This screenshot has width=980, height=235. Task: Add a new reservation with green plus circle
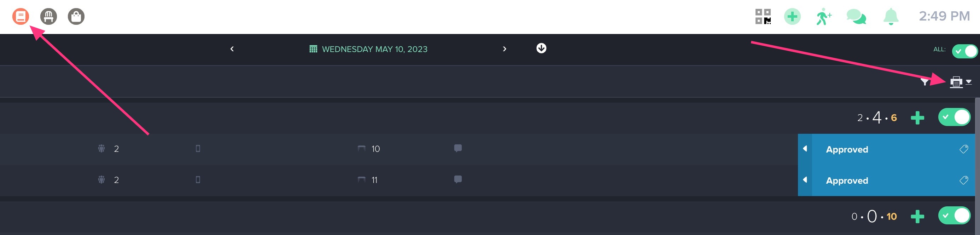pos(792,16)
